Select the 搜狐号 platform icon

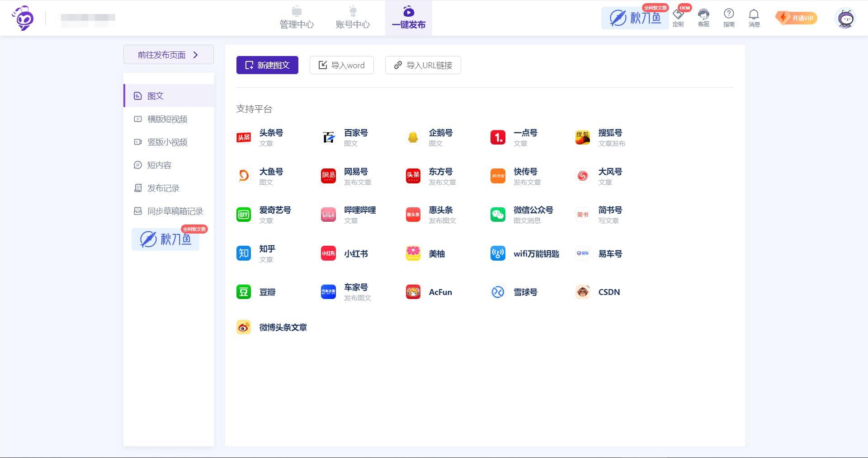pyautogui.click(x=582, y=137)
